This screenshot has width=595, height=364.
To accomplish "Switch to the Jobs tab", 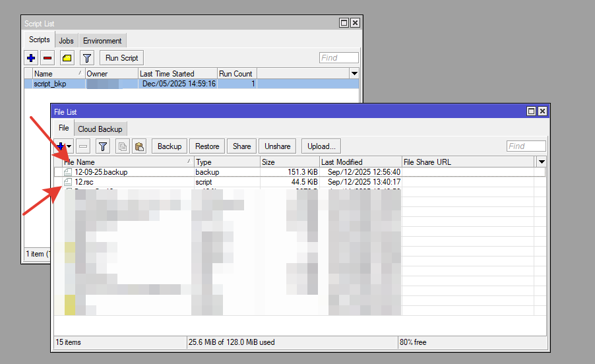I will coord(66,41).
